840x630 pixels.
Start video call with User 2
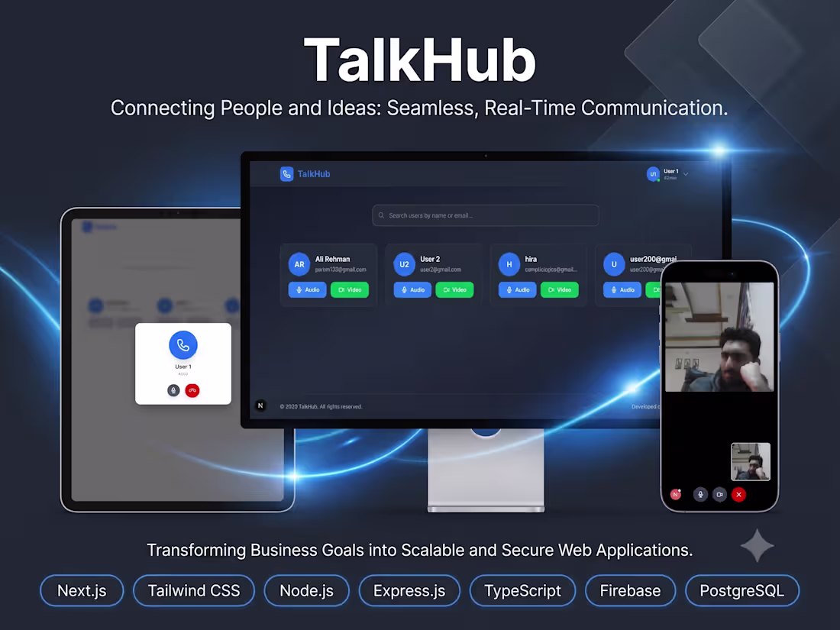[x=455, y=290]
